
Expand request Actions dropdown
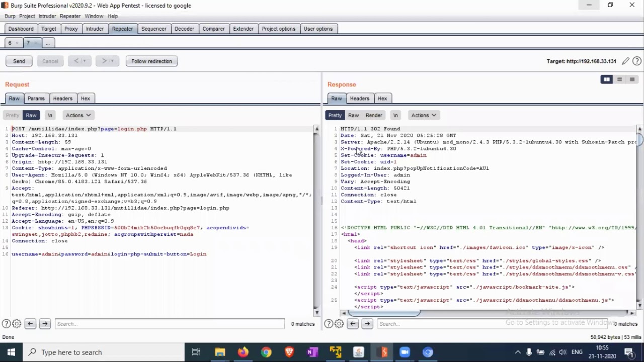coord(78,116)
